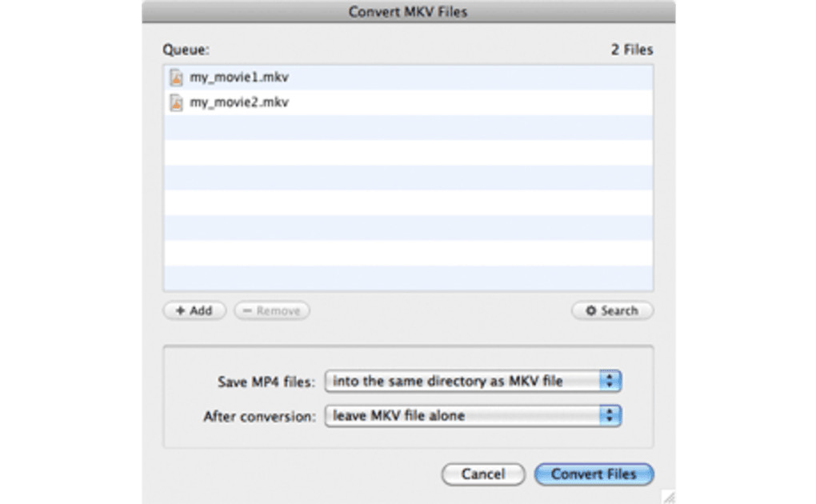
Task: Click the blue arrows of Save MP4 dropdown
Action: [x=610, y=382]
